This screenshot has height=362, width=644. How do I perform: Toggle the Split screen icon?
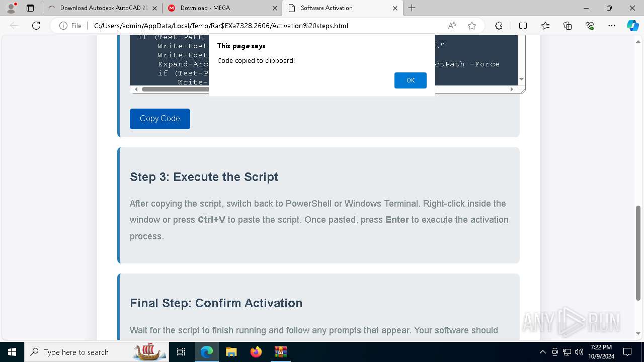(523, 26)
